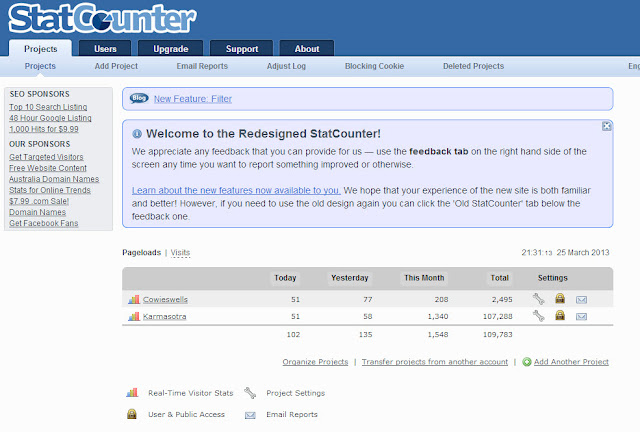The width and height of the screenshot is (640, 432).
Task: Open 1,000 Hits for $9.99 link
Action: [44, 129]
